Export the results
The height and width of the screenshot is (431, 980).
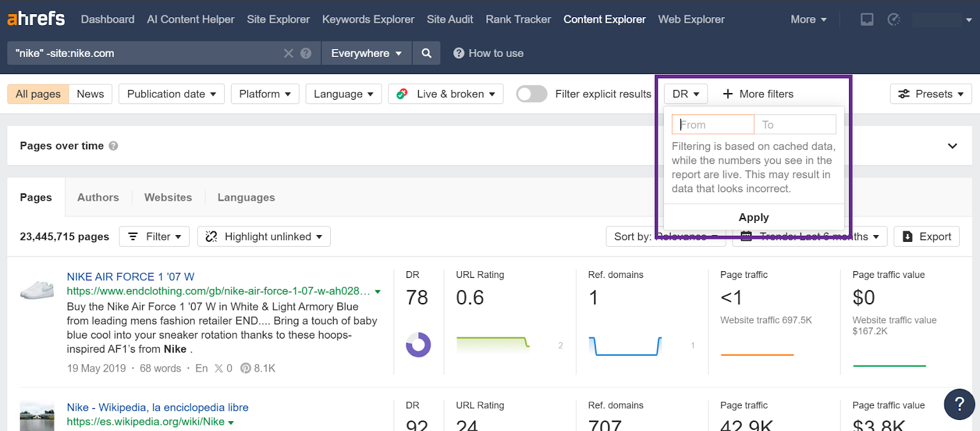pos(927,236)
